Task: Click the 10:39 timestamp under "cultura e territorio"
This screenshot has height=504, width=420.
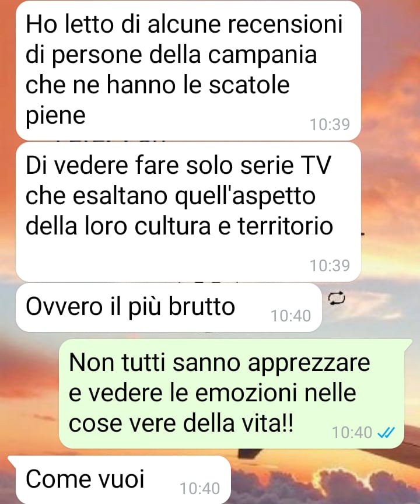Action: (330, 265)
